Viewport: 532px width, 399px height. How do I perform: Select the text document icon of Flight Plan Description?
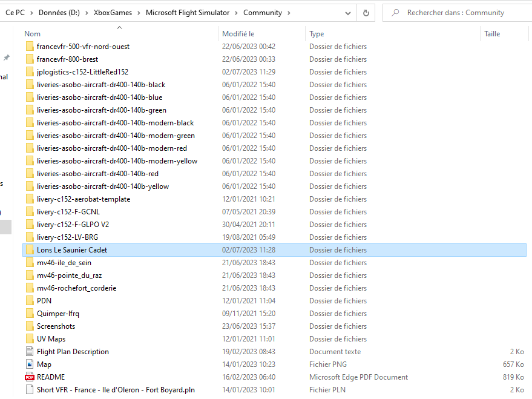click(30, 352)
